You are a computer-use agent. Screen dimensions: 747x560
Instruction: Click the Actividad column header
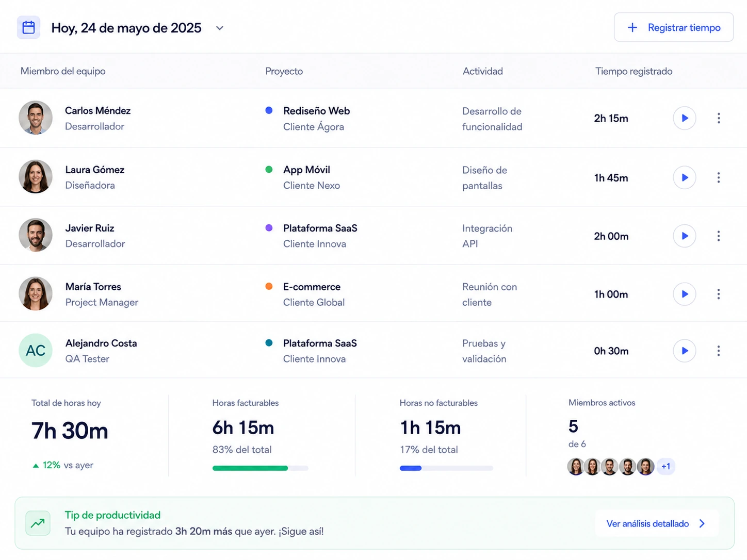point(483,71)
